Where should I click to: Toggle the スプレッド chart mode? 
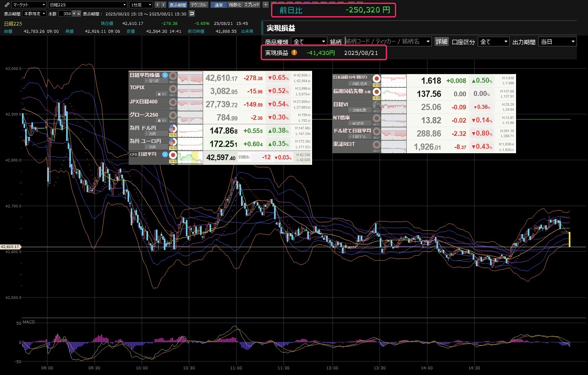pos(252,5)
